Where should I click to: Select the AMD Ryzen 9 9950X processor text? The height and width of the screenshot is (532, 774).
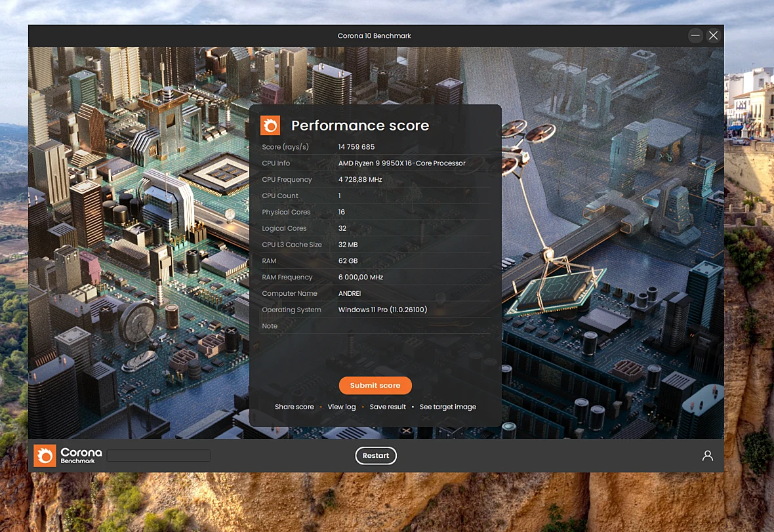[x=402, y=163]
